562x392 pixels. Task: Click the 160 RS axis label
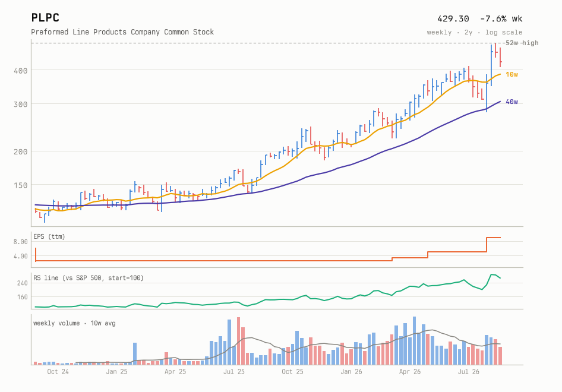pos(22,297)
